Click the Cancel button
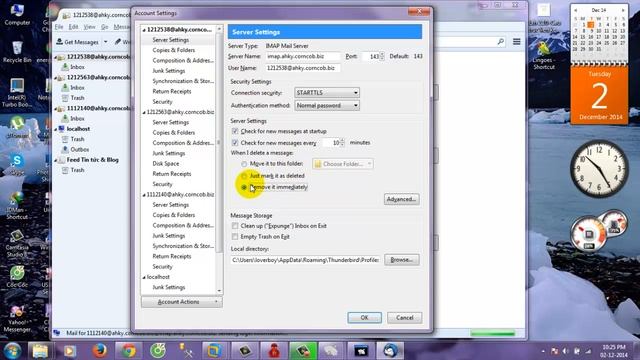Image resolution: width=640 pixels, height=360 pixels. tap(404, 318)
